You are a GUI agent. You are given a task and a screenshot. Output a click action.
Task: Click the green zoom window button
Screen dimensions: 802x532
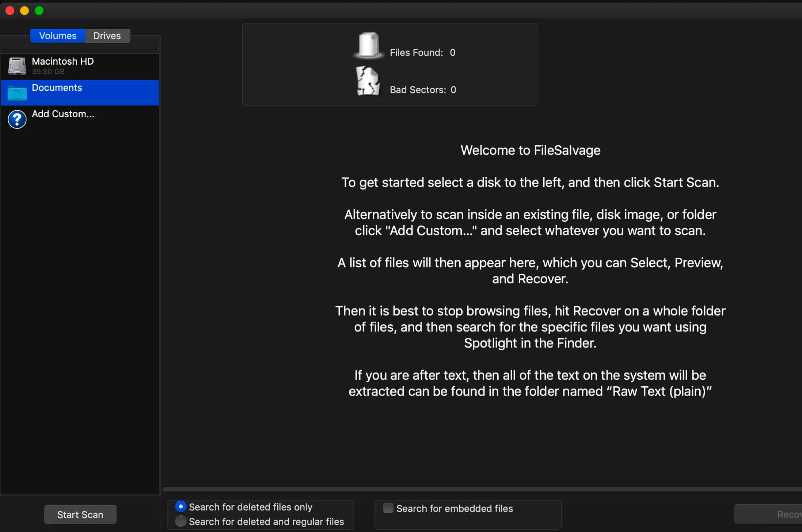(x=39, y=11)
